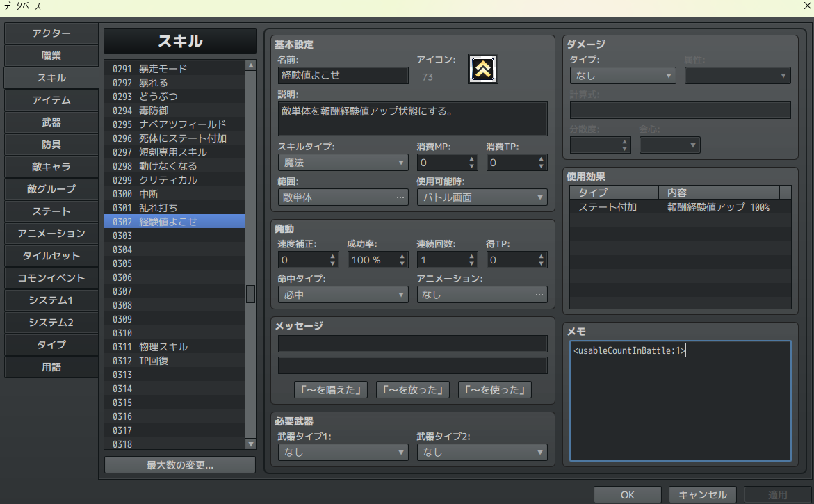The image size is (814, 504).
Task: Switch to the アイテム tab
Action: 51,99
